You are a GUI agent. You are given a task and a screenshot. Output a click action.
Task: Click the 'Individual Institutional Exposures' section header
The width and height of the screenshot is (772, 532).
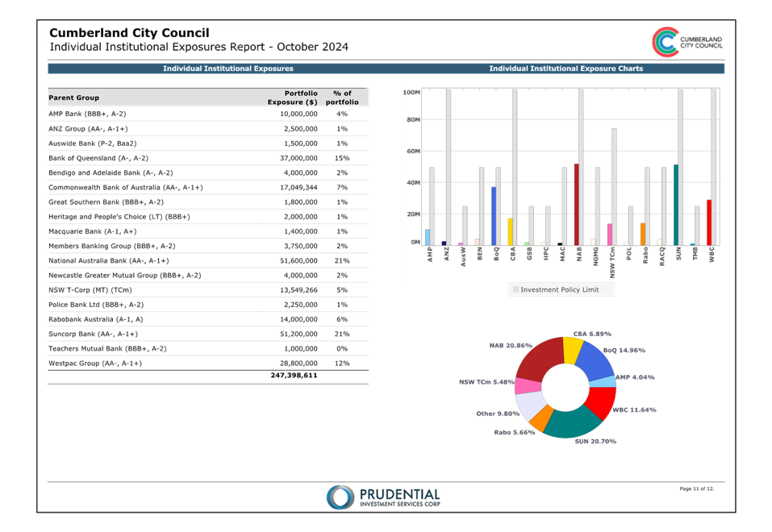click(228, 69)
